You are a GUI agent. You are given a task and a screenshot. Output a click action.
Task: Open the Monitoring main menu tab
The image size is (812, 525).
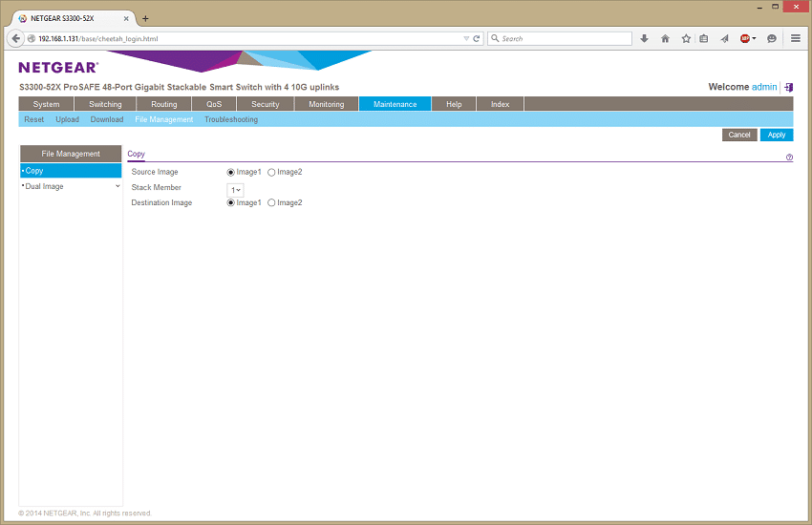pos(327,104)
